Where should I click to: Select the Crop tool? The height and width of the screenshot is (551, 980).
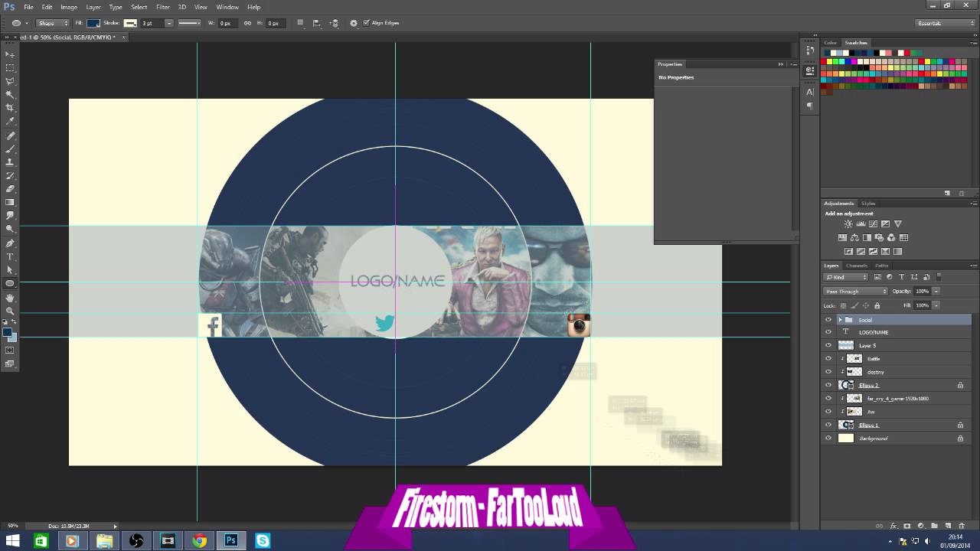(x=10, y=108)
